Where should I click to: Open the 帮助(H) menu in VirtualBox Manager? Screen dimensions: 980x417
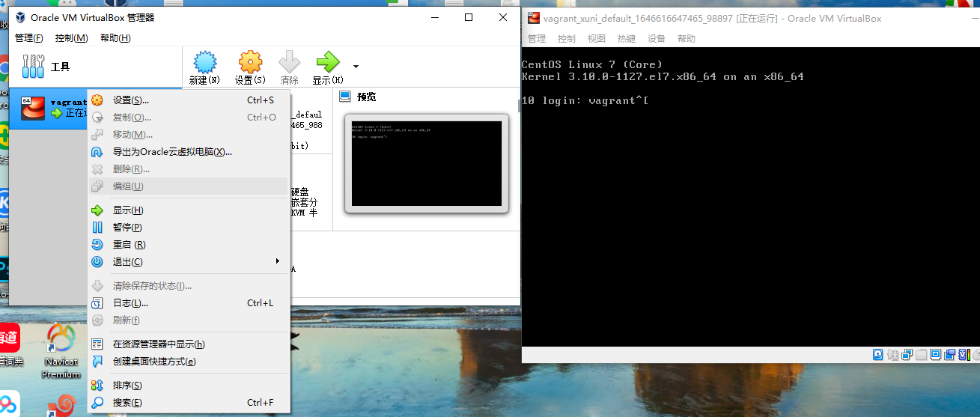[115, 38]
